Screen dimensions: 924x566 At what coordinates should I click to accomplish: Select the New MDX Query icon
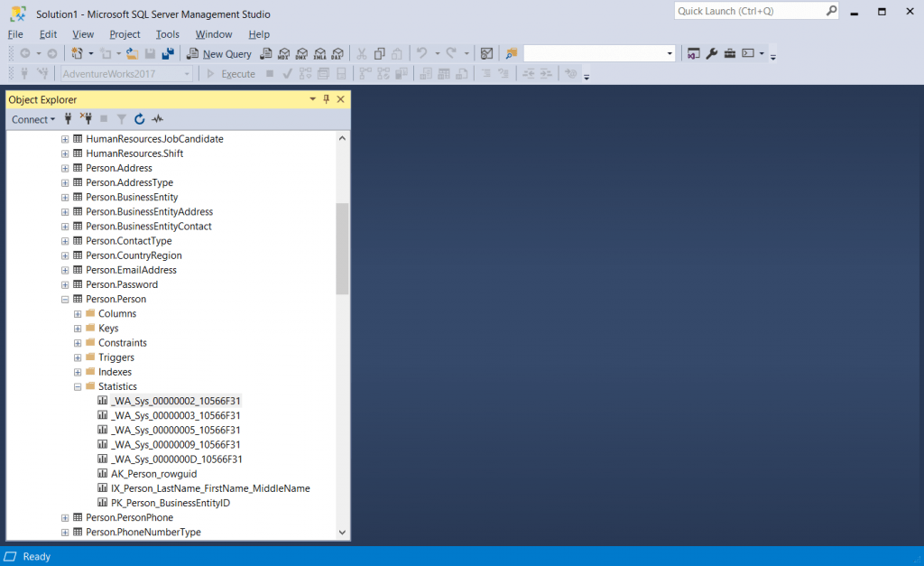click(284, 53)
